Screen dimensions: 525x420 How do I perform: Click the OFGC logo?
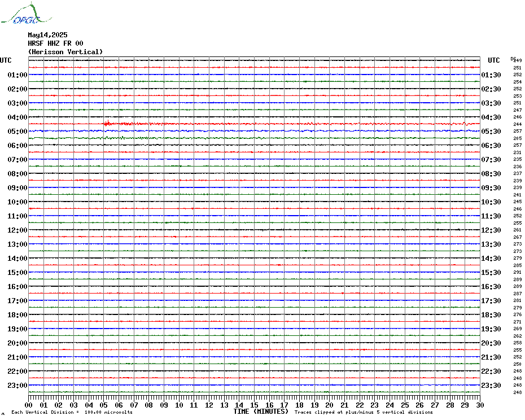click(26, 14)
